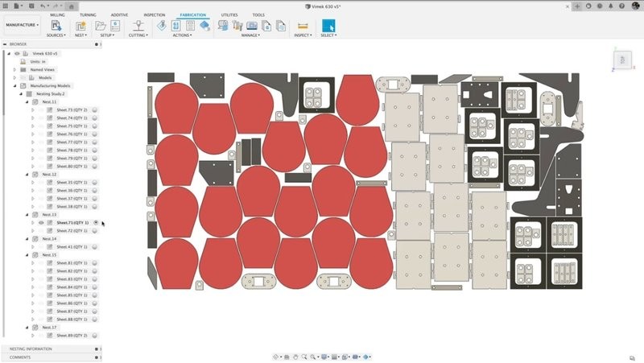Open the INSPECTION ribbon tab
644x363 pixels.
[154, 14]
